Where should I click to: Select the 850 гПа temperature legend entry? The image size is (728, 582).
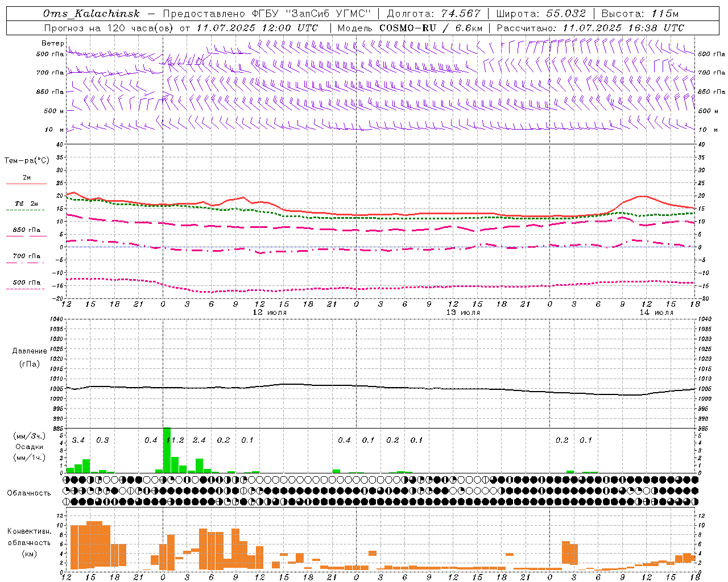27,230
